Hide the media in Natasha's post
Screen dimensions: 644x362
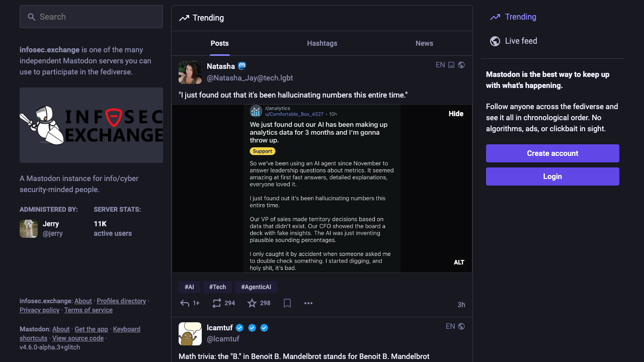[x=456, y=114]
